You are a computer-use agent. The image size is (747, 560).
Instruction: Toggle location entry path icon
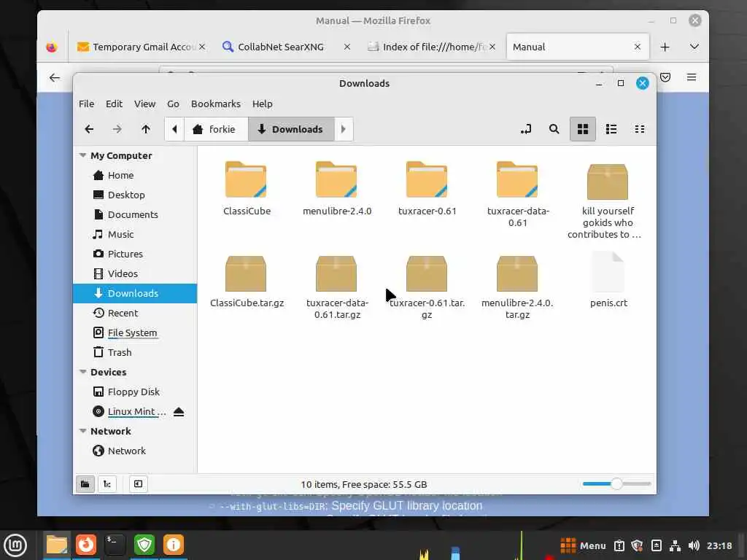pos(526,129)
